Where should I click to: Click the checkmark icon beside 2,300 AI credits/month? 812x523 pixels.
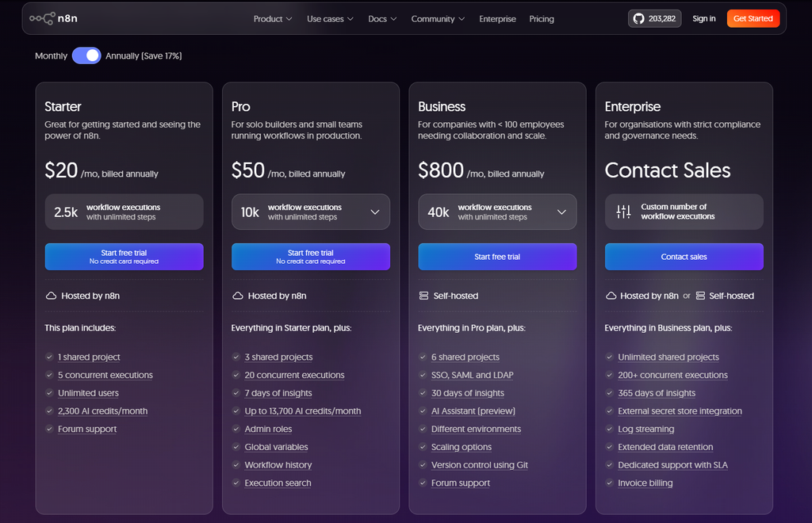click(49, 410)
